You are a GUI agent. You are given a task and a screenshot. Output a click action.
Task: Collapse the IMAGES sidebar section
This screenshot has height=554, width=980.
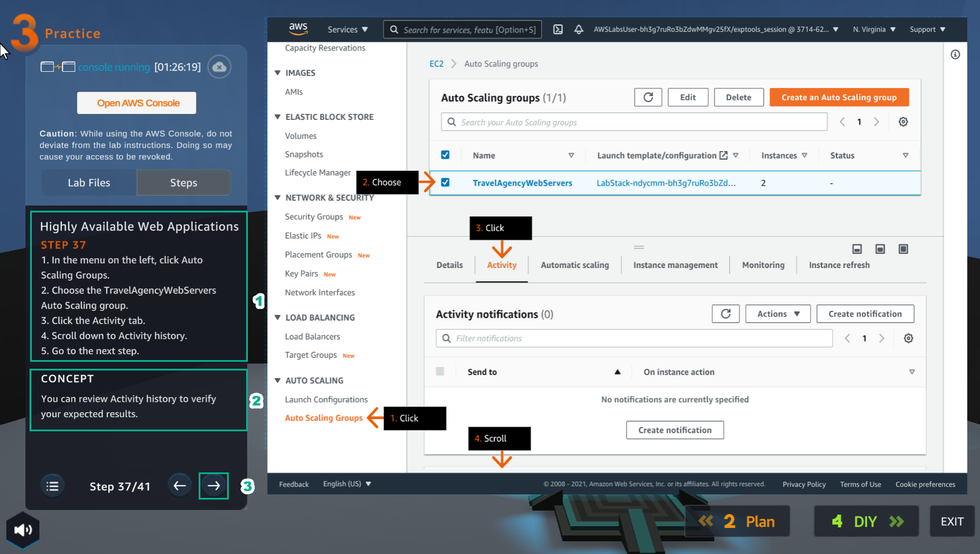coord(277,73)
